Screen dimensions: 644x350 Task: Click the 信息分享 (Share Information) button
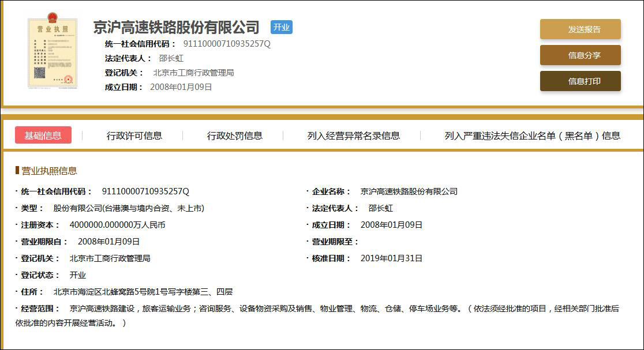point(580,55)
